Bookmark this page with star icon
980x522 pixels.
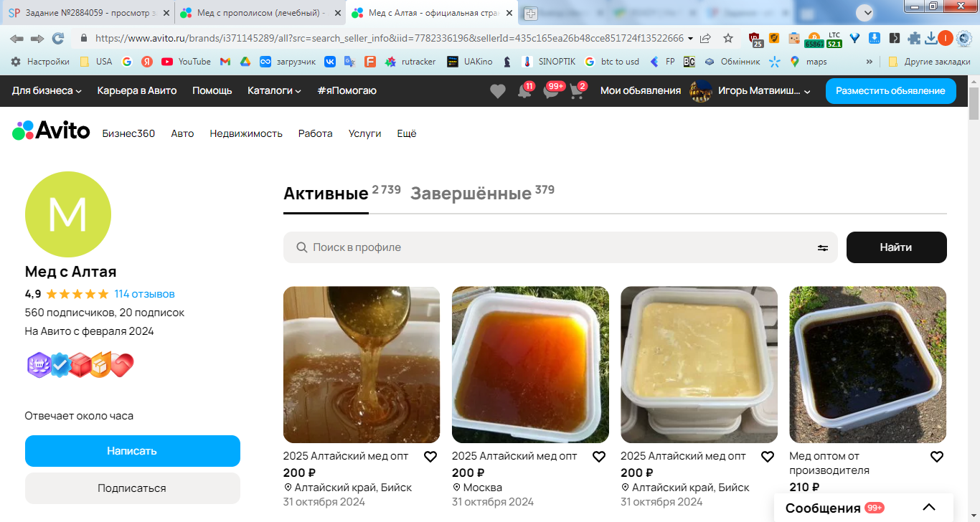[x=728, y=38]
